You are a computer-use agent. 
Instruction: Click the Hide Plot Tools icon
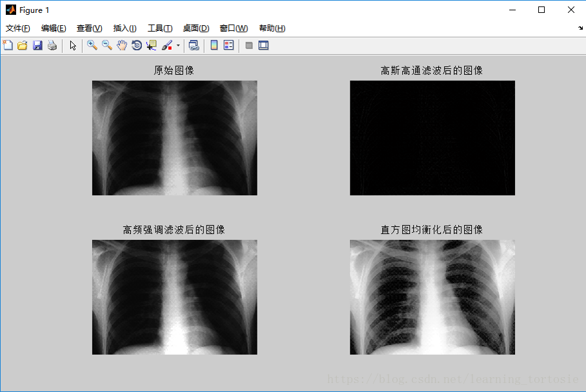coord(249,46)
